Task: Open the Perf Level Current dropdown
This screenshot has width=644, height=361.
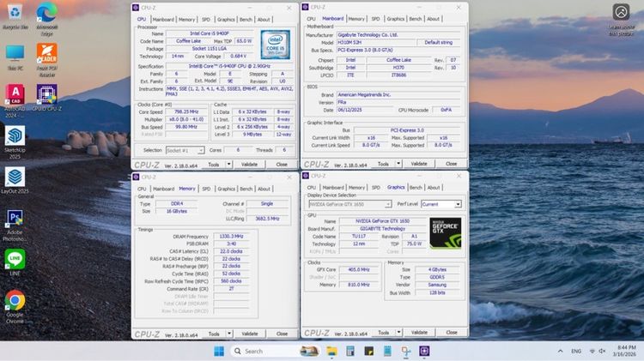Action: [441, 204]
